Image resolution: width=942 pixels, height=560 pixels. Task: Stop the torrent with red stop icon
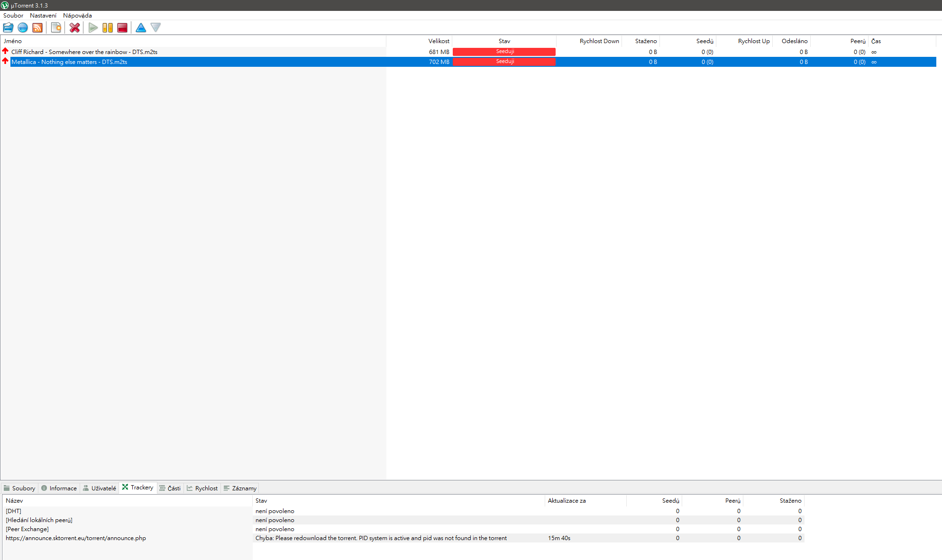pos(122,27)
